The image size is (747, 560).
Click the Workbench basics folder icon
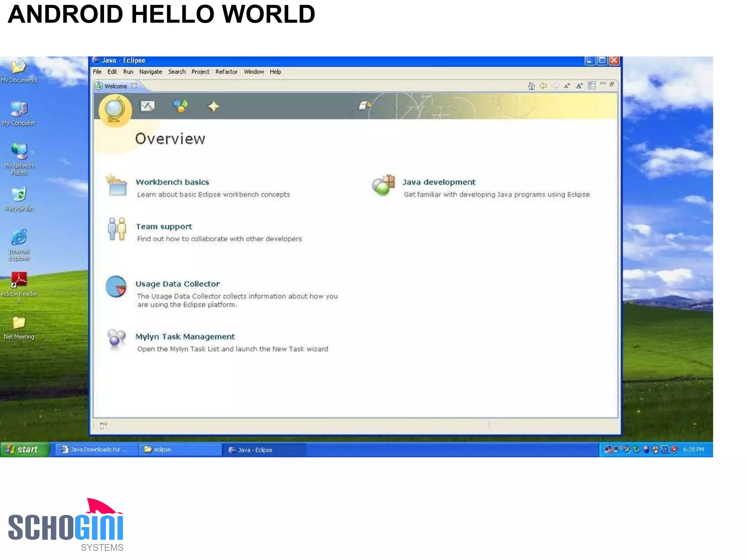pos(117,186)
